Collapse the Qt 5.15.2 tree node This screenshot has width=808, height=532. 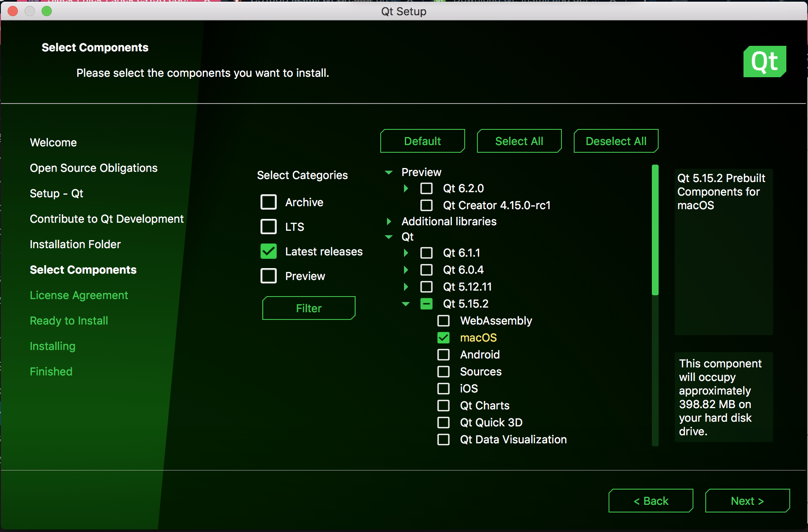click(x=405, y=303)
